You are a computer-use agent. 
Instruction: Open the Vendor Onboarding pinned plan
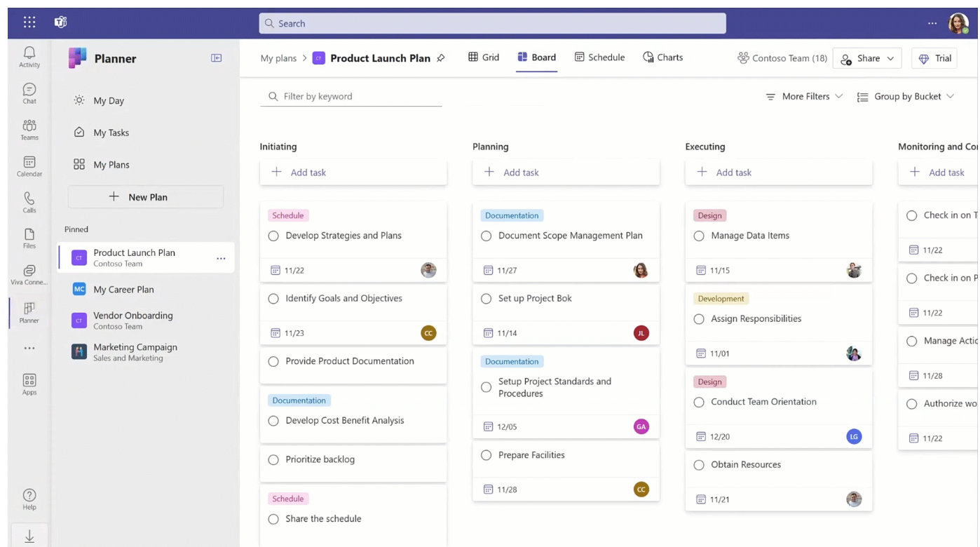[146, 320]
